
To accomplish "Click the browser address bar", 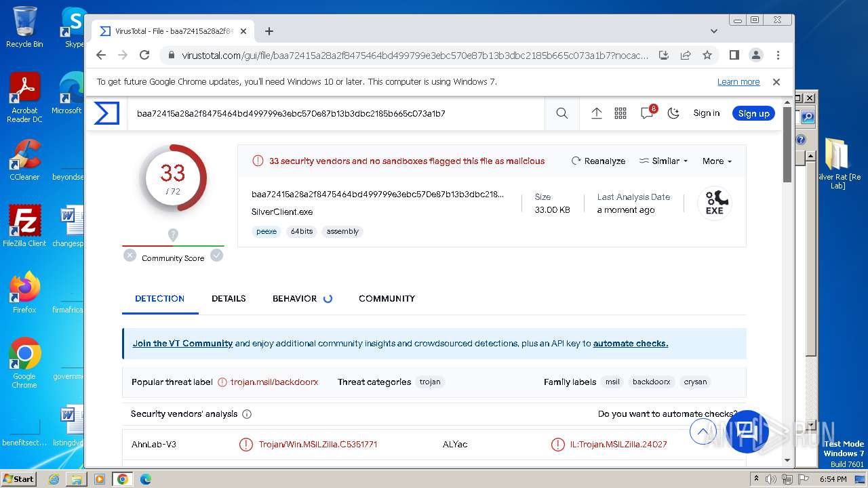I will point(415,56).
